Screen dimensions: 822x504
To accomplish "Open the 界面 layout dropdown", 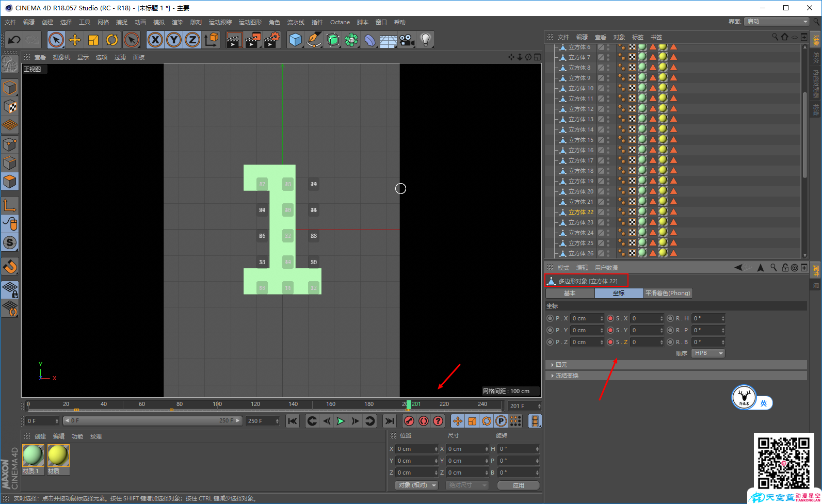I will click(x=777, y=22).
